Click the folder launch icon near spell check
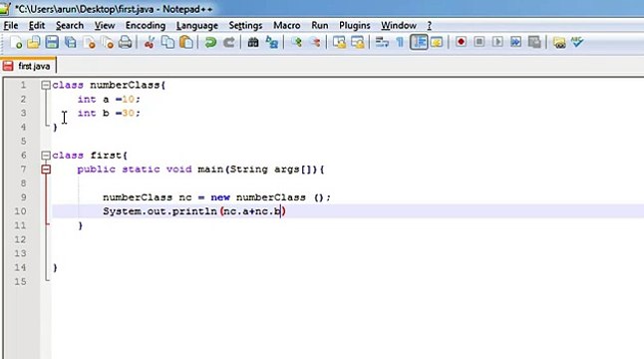The width and height of the screenshot is (644, 359). pos(559,42)
